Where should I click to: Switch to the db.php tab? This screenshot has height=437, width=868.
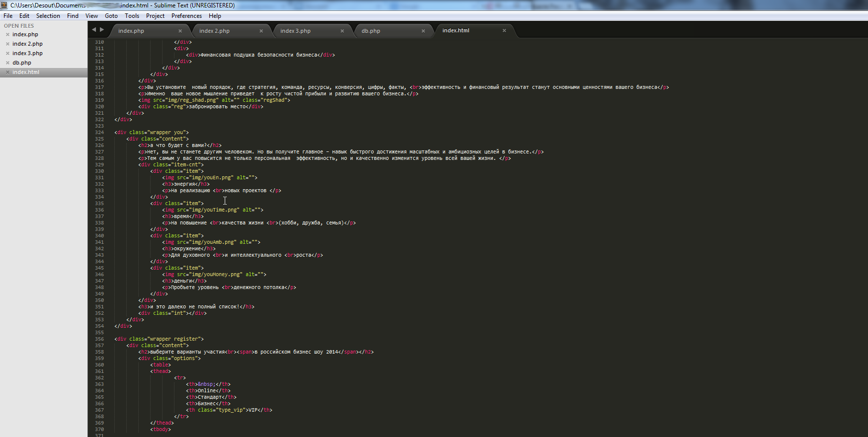click(371, 31)
